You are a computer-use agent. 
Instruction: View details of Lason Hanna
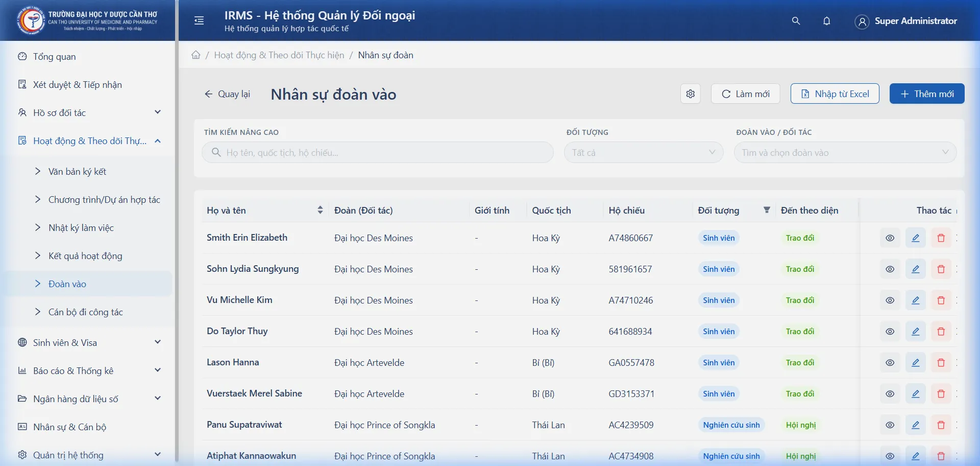point(890,363)
